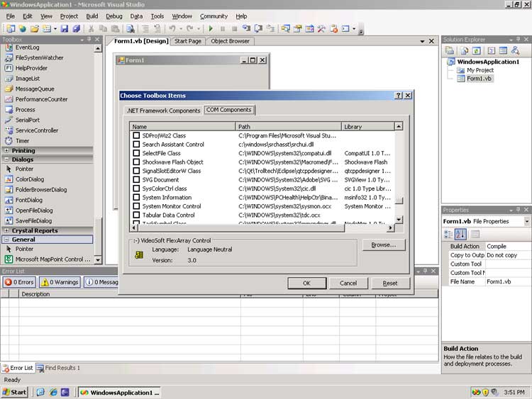Screen dimensions: 532x399
Task: Open the Community menu
Action: pyautogui.click(x=214, y=16)
